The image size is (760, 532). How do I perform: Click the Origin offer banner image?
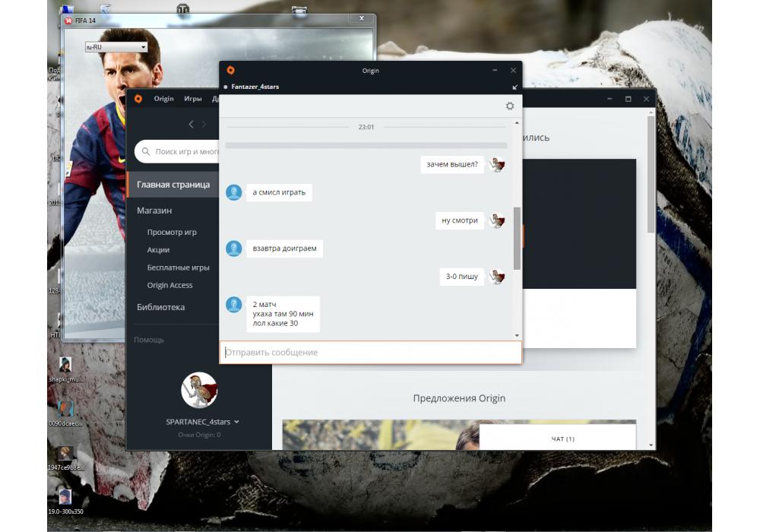pos(381,435)
